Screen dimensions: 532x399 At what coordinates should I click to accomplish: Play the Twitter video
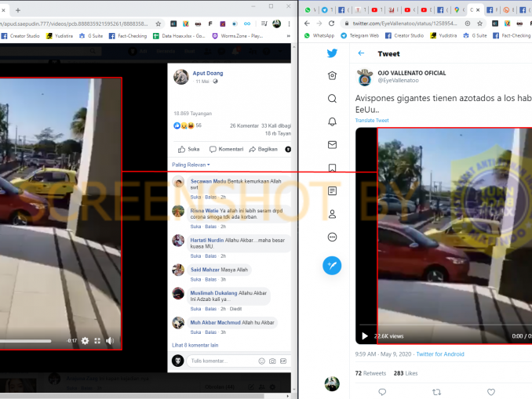tap(365, 336)
